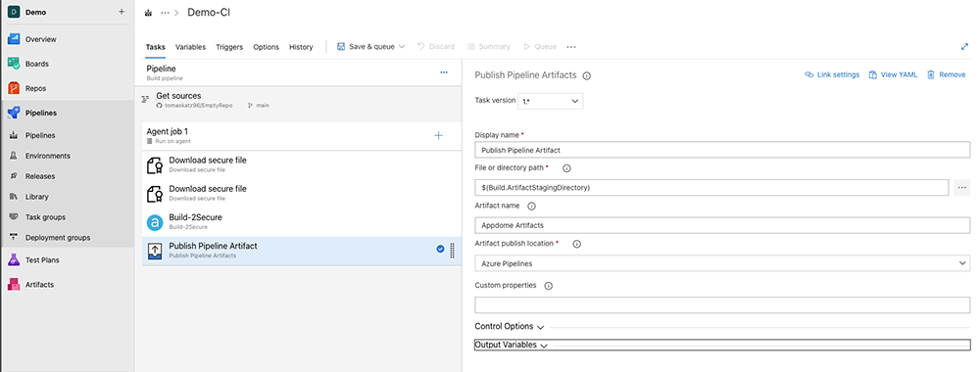Open the breadcrumb ellipsis before Demo-CI
Viewport: 980px width, 372px height.
(165, 13)
